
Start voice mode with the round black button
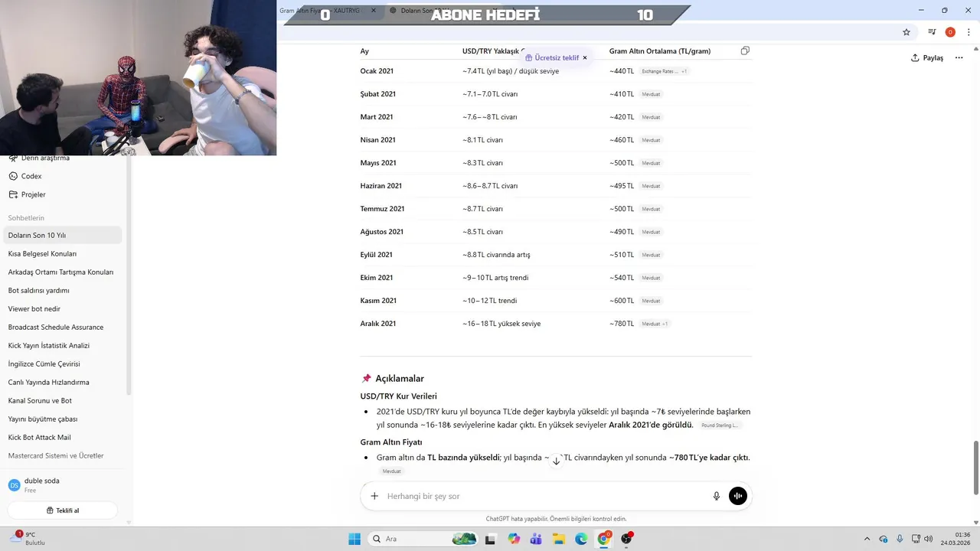click(x=737, y=496)
